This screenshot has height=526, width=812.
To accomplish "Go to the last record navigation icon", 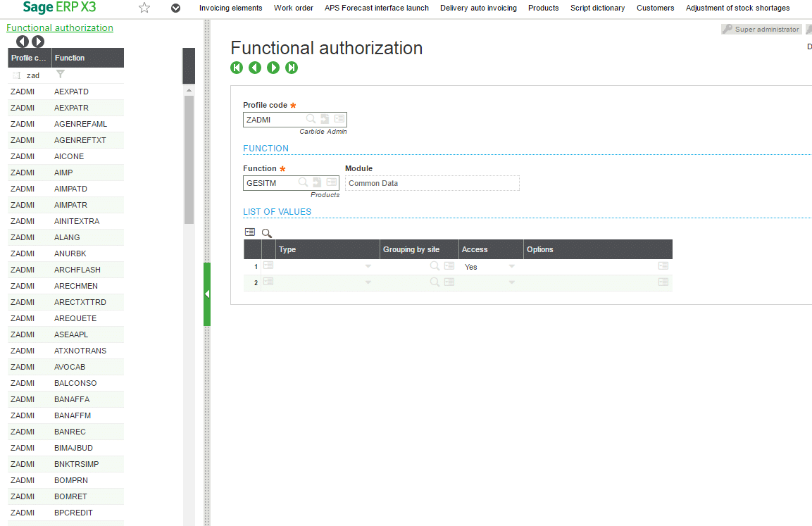I will coord(292,68).
